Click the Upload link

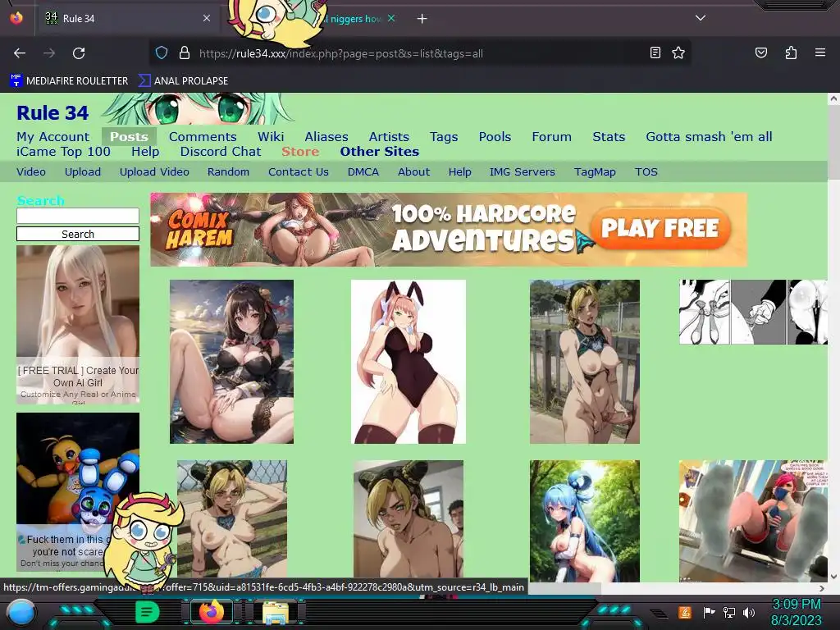tap(83, 172)
